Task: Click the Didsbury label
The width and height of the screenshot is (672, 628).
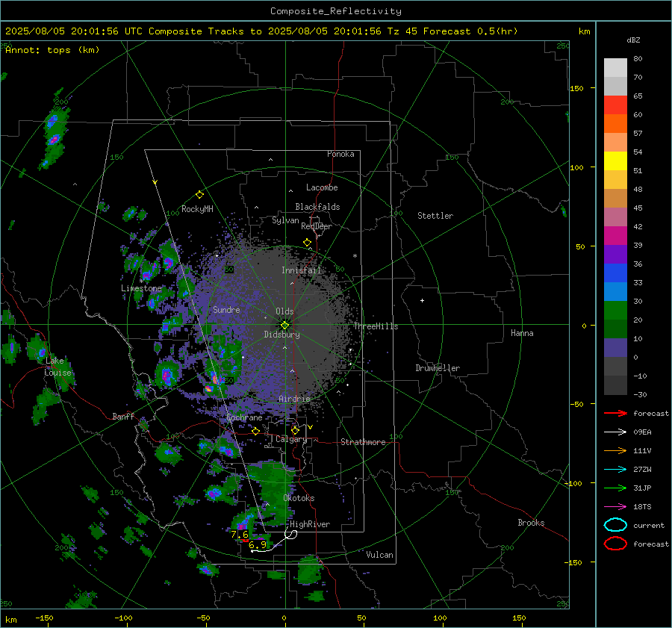Action: (281, 335)
